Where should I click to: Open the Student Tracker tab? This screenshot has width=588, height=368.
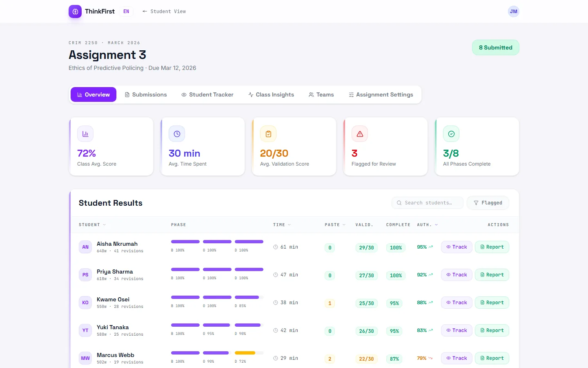tap(207, 94)
